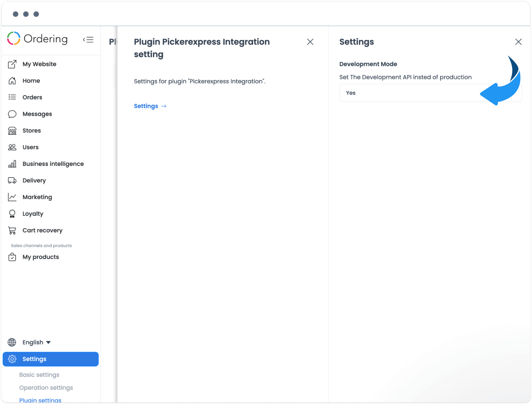Close the Plugin Pickerexpress Integration panel

(x=310, y=42)
